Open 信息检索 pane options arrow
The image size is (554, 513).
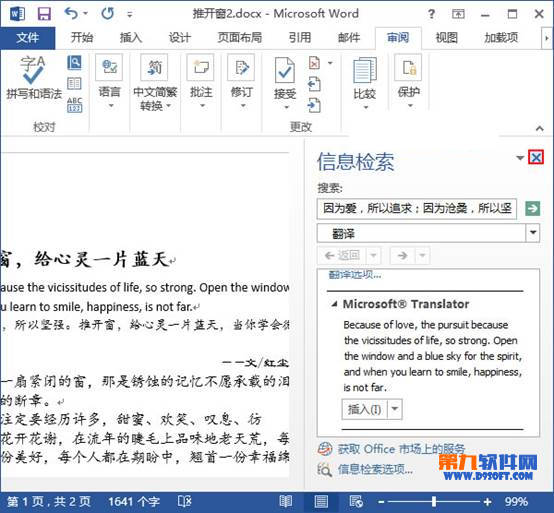520,158
